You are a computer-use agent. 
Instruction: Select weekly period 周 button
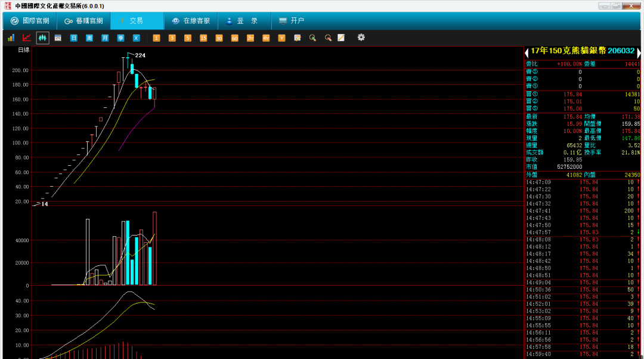tap(89, 38)
